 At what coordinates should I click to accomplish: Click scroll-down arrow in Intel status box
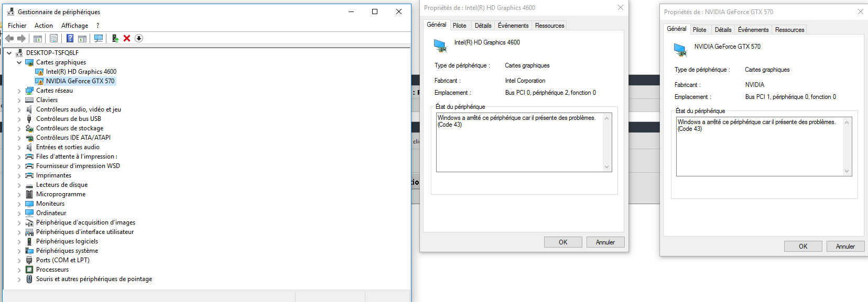click(607, 167)
